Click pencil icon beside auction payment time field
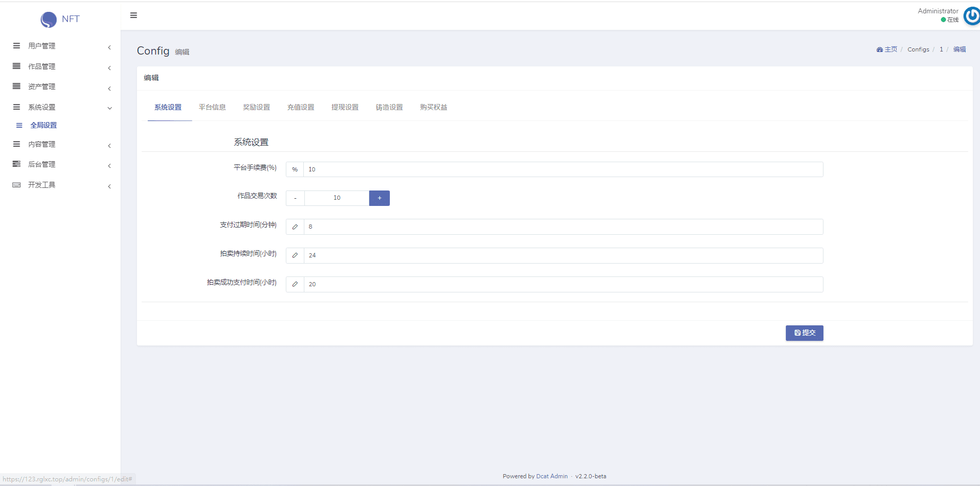 295,284
